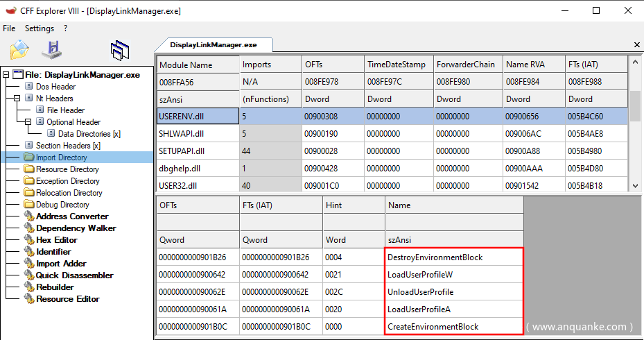This screenshot has width=644, height=340.
Task: Select the Resource Directory folder
Action: coord(67,169)
